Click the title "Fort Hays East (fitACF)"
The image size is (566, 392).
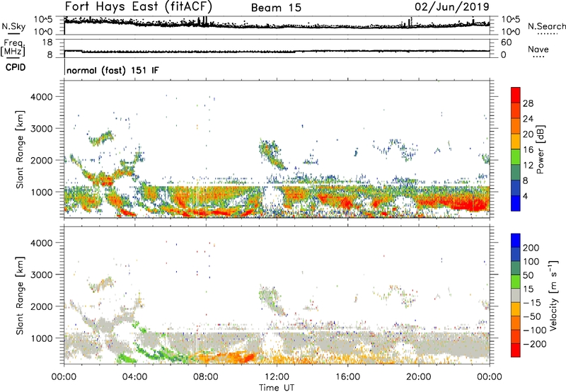pyautogui.click(x=139, y=6)
